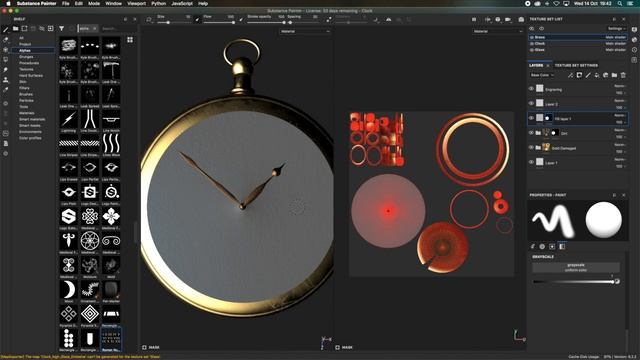Screen dimensions: 640x360
Task: Open Engraving layer blend mode dropdown
Action: coord(620,86)
